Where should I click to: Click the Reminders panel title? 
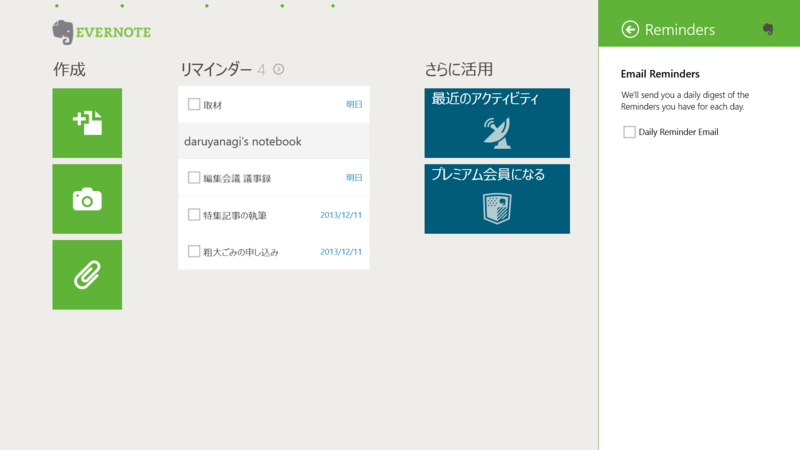pyautogui.click(x=680, y=30)
